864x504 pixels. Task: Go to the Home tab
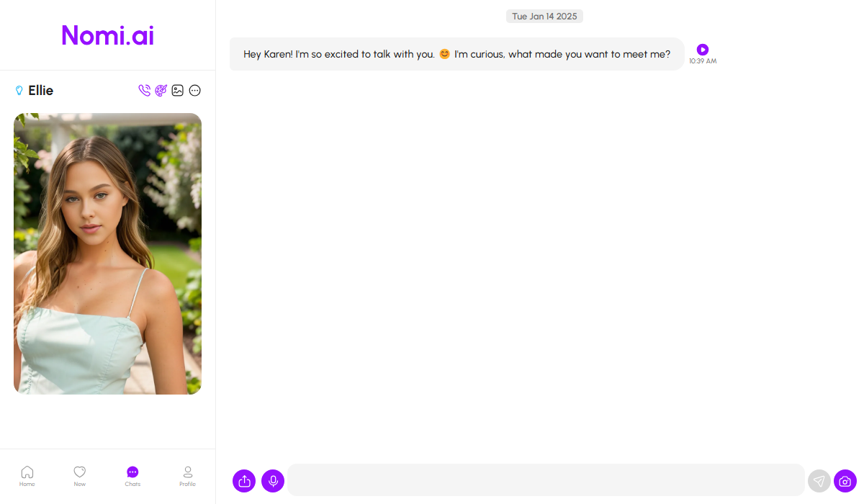point(27,476)
